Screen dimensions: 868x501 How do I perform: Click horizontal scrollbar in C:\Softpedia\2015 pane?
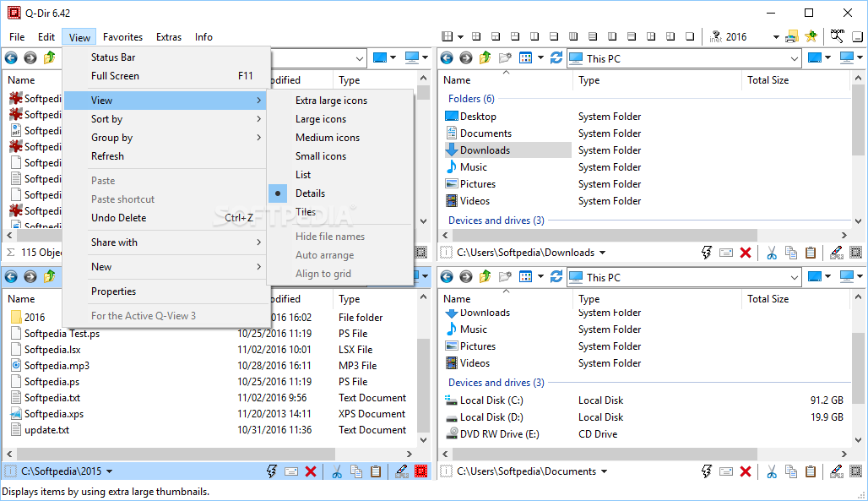pos(175,454)
